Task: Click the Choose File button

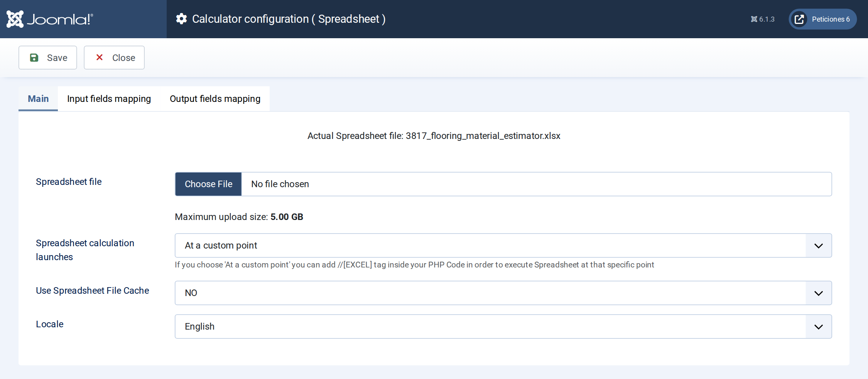Action: [208, 184]
